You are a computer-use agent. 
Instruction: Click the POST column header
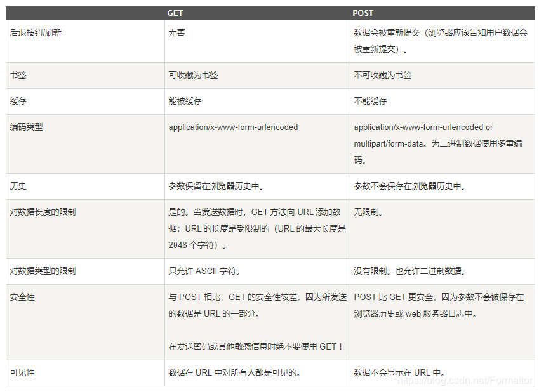(363, 13)
